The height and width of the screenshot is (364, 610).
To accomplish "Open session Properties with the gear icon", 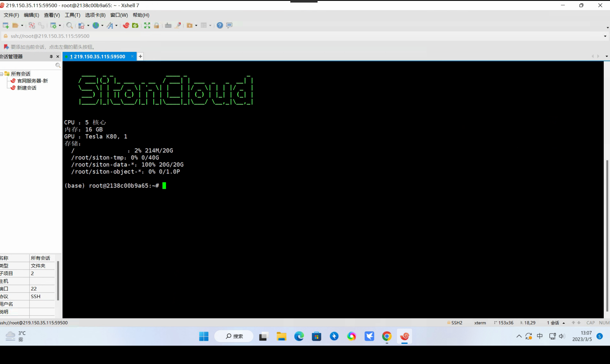I will pyautogui.click(x=53, y=25).
